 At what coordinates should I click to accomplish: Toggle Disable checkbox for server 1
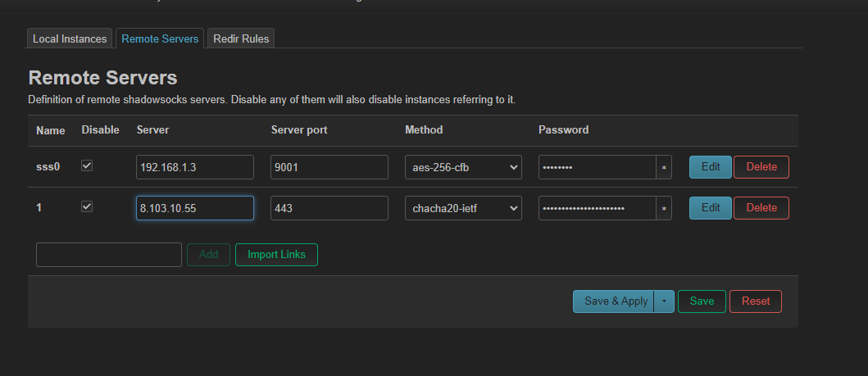point(87,206)
